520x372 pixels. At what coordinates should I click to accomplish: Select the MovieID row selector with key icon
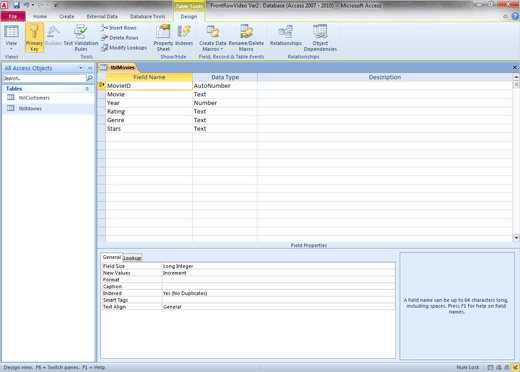click(x=102, y=86)
